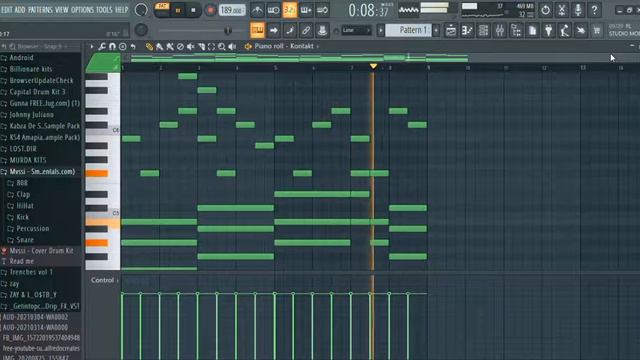Open the Line snap selector dropdown

point(357,30)
